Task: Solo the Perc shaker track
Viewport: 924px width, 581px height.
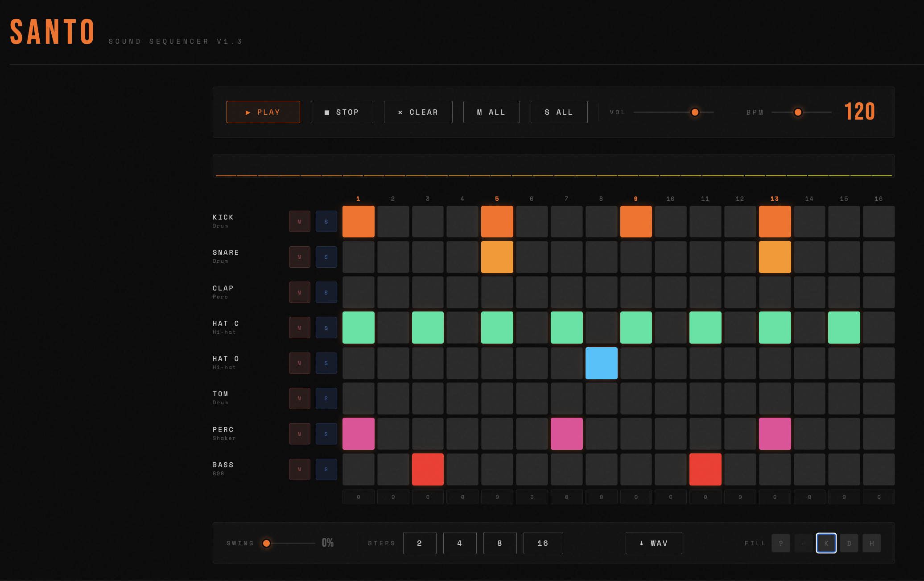Action: point(326,434)
